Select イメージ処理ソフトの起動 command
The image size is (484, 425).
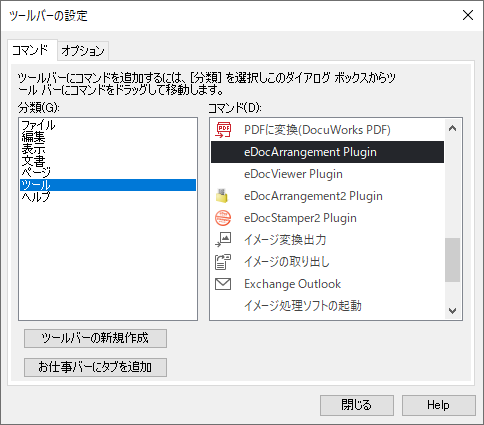tap(327, 306)
